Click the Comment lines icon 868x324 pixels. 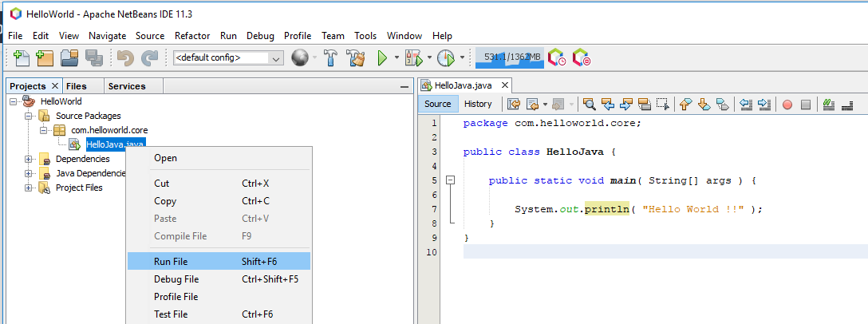[829, 104]
